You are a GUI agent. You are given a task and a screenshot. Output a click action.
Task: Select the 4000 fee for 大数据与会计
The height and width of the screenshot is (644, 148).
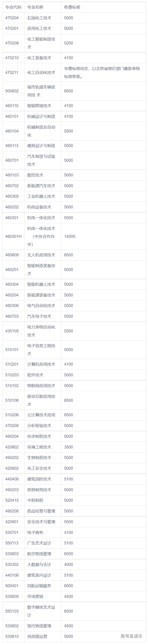coord(68,565)
